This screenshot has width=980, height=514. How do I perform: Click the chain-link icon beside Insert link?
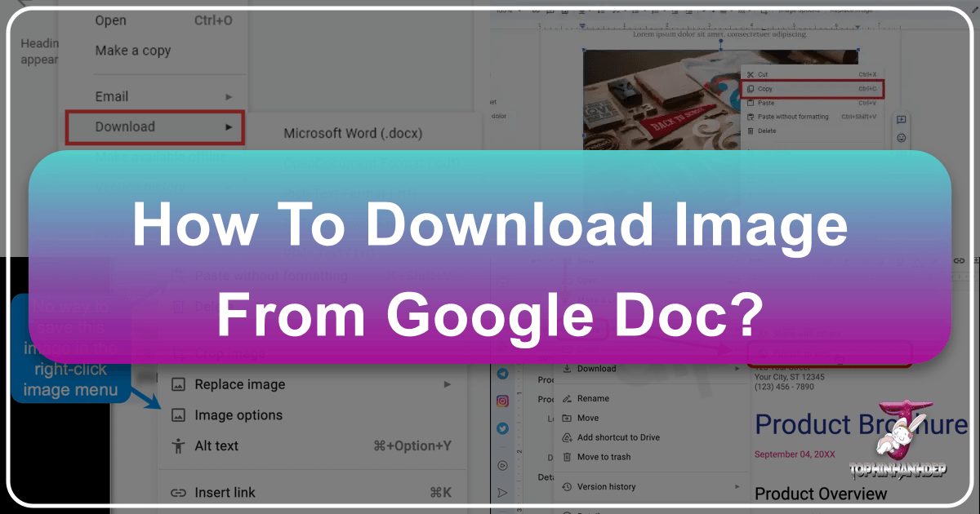point(178,493)
